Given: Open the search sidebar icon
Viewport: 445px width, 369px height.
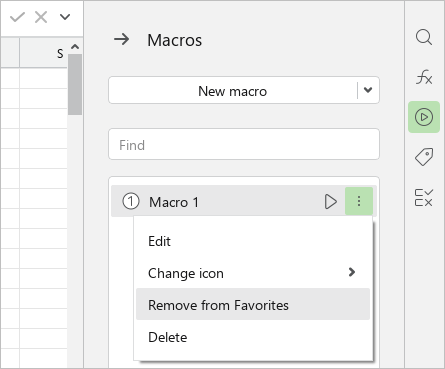Looking at the screenshot, I should 424,37.
